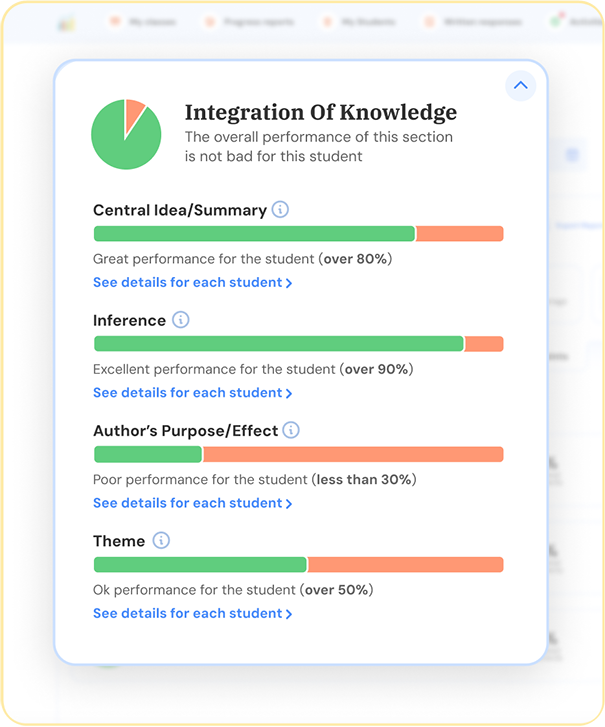Open the Inference info icon
Viewport: 605px width, 727px height.
point(181,320)
